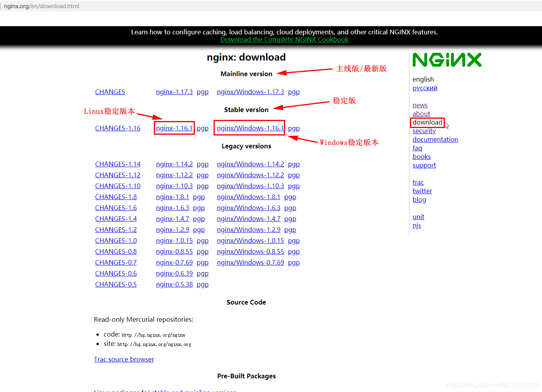View CHANGES for version 1.17 mainline
Viewport: 542px width, 392px height.
(110, 92)
